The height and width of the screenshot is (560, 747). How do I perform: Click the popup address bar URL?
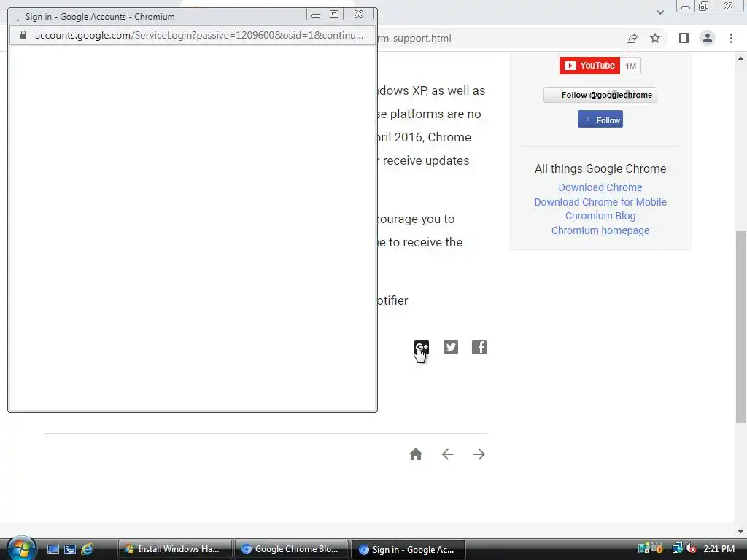point(198,35)
